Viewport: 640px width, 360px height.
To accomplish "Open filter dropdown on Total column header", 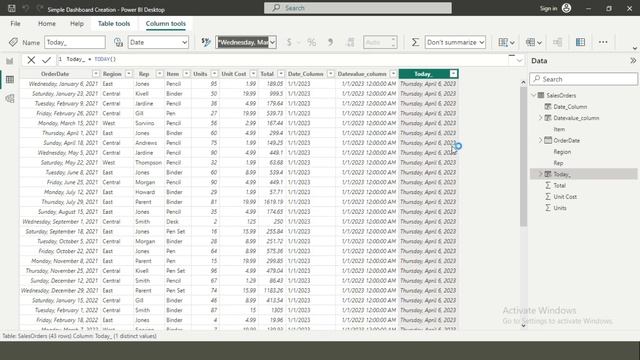I will [x=281, y=74].
